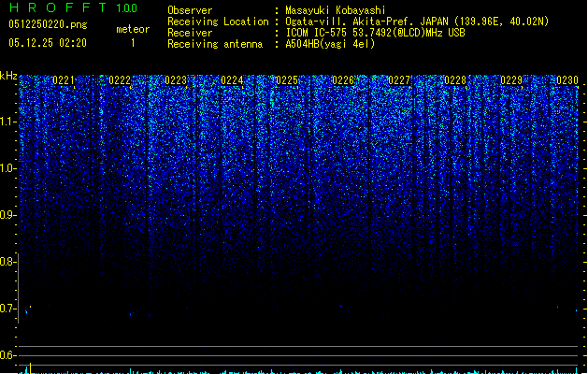Click the yellow spike in the bottom signal-level trace
The height and width of the screenshot is (374, 588).
coord(30,368)
